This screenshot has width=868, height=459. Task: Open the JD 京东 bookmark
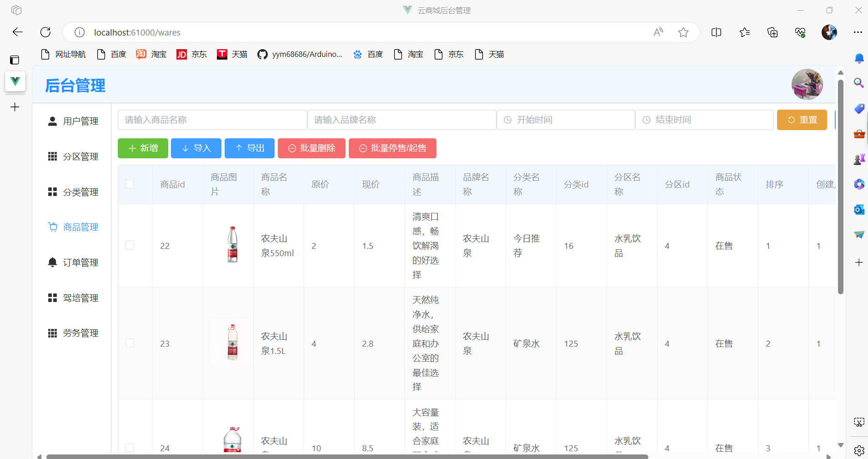191,55
